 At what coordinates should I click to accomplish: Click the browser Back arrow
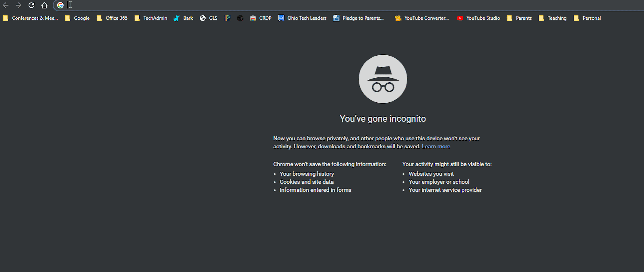coord(6,5)
